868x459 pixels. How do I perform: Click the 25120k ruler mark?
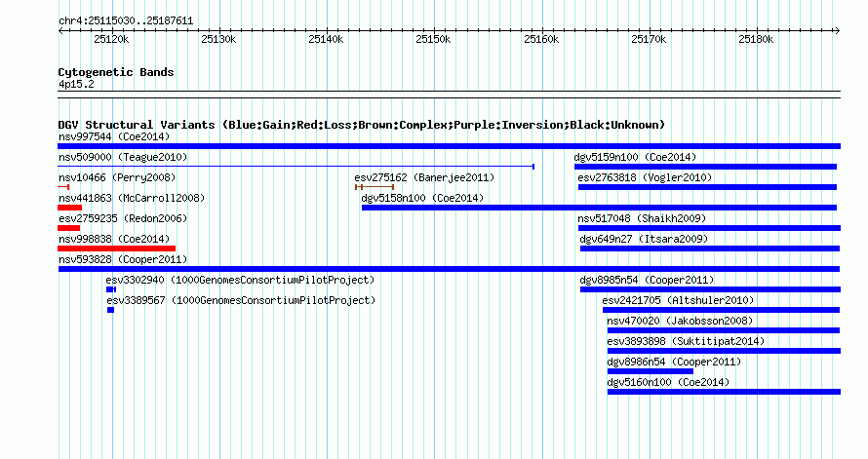tap(111, 39)
